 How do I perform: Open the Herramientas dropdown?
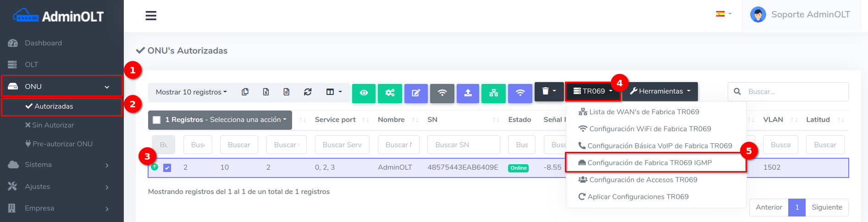[x=660, y=91]
